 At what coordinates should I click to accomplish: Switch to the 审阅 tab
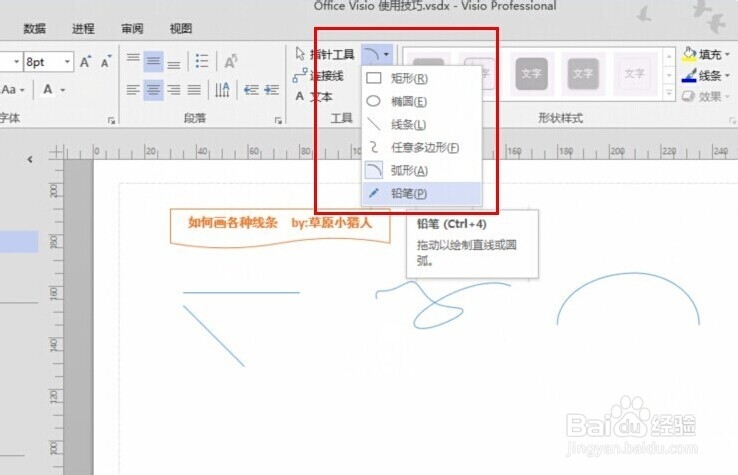132,29
